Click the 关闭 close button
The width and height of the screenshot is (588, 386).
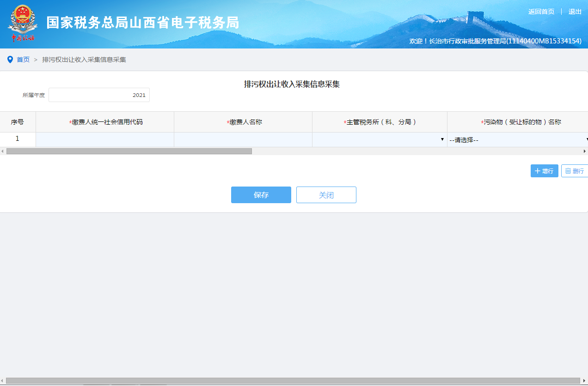pos(326,195)
